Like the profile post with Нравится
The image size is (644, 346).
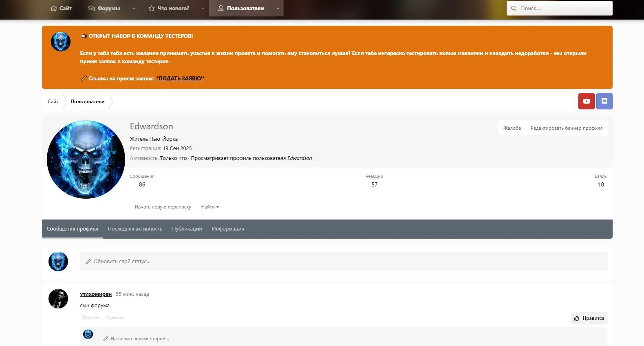[x=589, y=318]
